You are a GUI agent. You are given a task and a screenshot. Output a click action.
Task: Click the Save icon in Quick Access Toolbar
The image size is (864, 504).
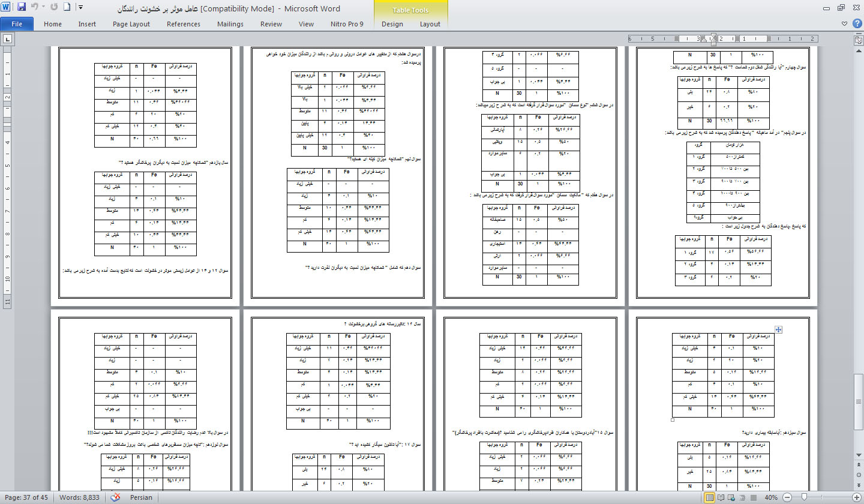(22, 8)
